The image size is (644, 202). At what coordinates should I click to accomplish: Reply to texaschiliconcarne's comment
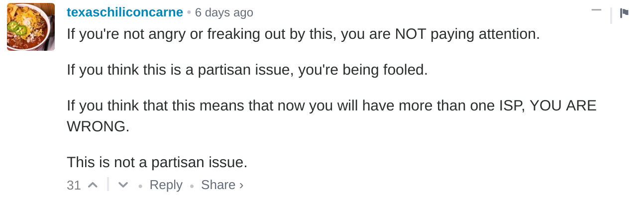pos(166,185)
